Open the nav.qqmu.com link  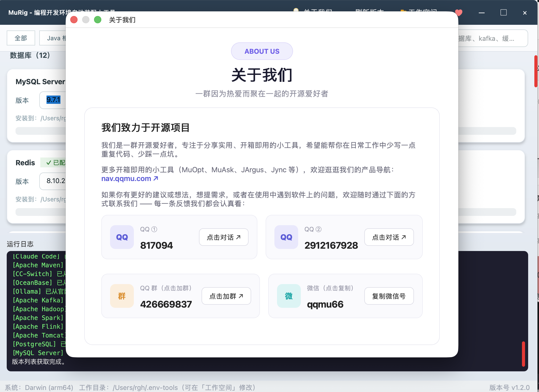(x=130, y=178)
